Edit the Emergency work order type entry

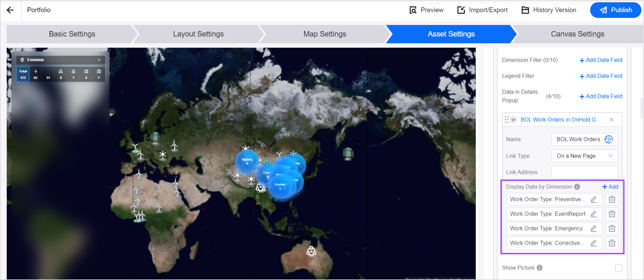pos(593,228)
